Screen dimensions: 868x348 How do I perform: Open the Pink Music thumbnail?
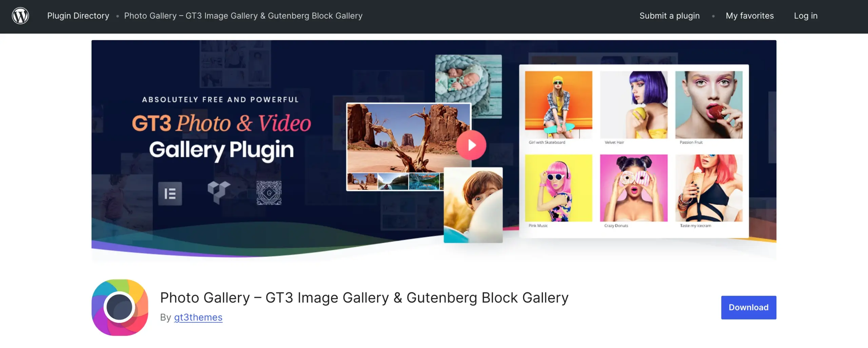click(x=558, y=188)
